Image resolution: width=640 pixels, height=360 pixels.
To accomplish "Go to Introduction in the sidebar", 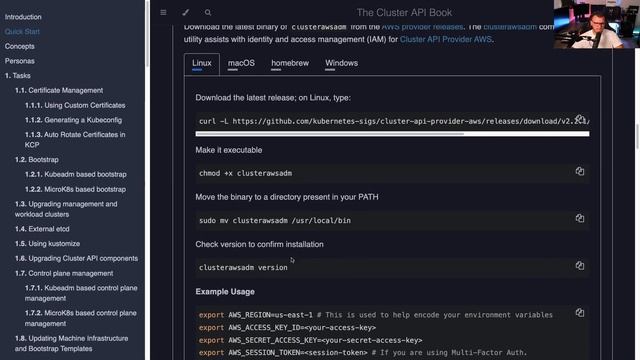I will (23, 17).
